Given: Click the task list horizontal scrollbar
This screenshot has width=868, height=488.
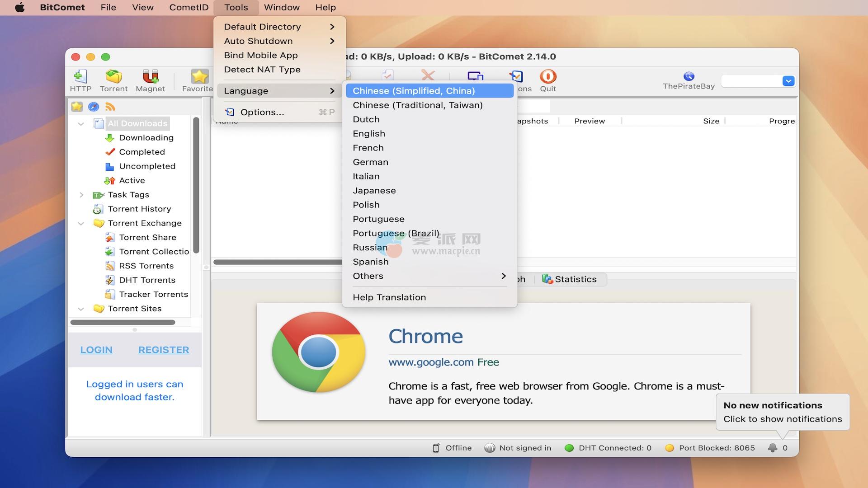Looking at the screenshot, I should pos(278,262).
